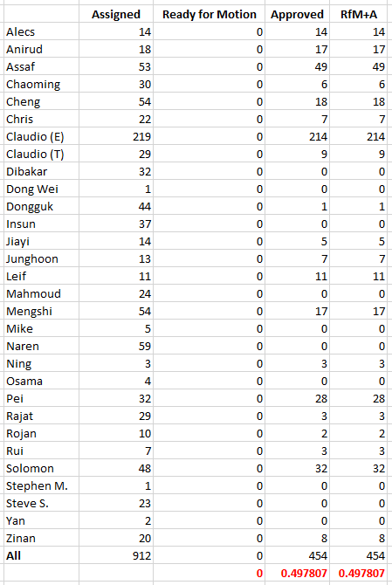Click the Approved column header cell
The image size is (392, 585).
[x=297, y=14]
